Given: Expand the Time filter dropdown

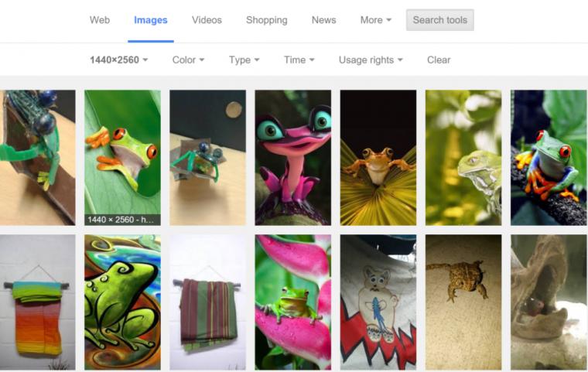Looking at the screenshot, I should (299, 60).
